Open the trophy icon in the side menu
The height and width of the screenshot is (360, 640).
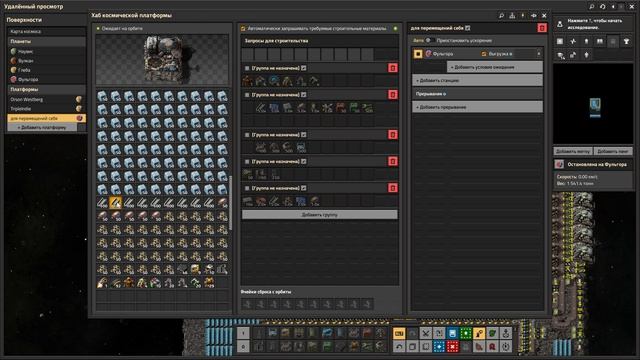[626, 42]
